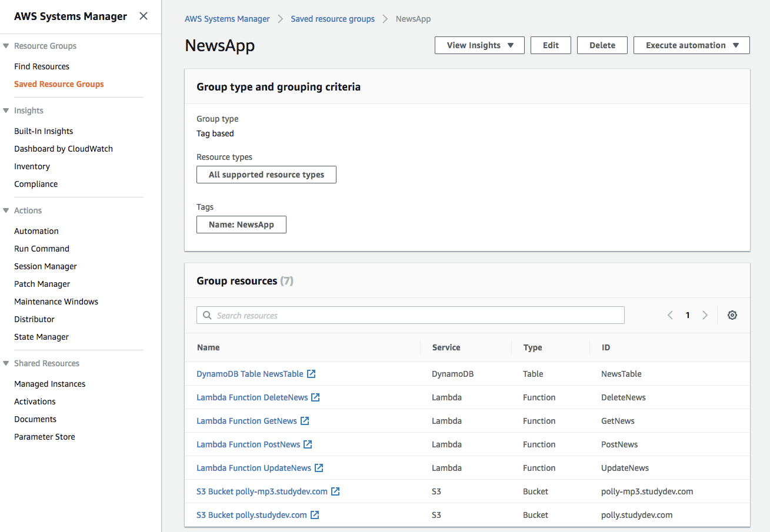Open Built-In Insights
The height and width of the screenshot is (532, 770).
tap(44, 131)
